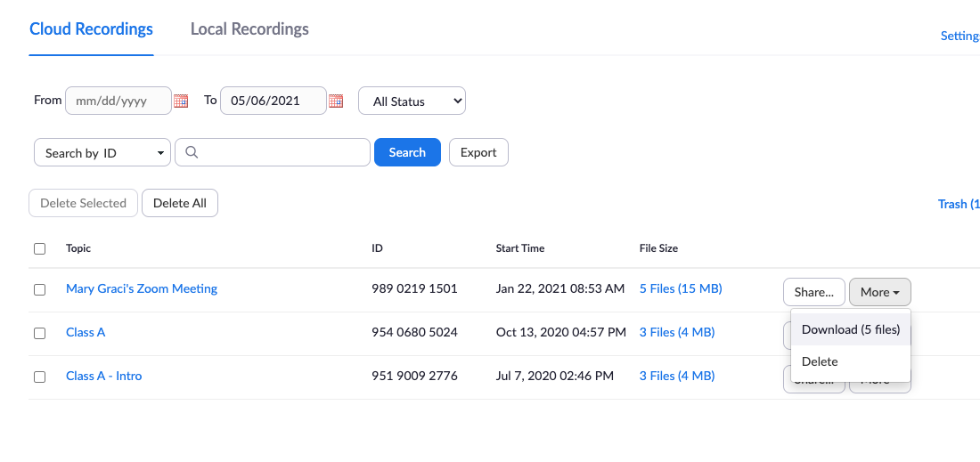Viewport: 980px width, 462px height.
Task: Click the magnifier icon in search box
Action: pyautogui.click(x=192, y=152)
